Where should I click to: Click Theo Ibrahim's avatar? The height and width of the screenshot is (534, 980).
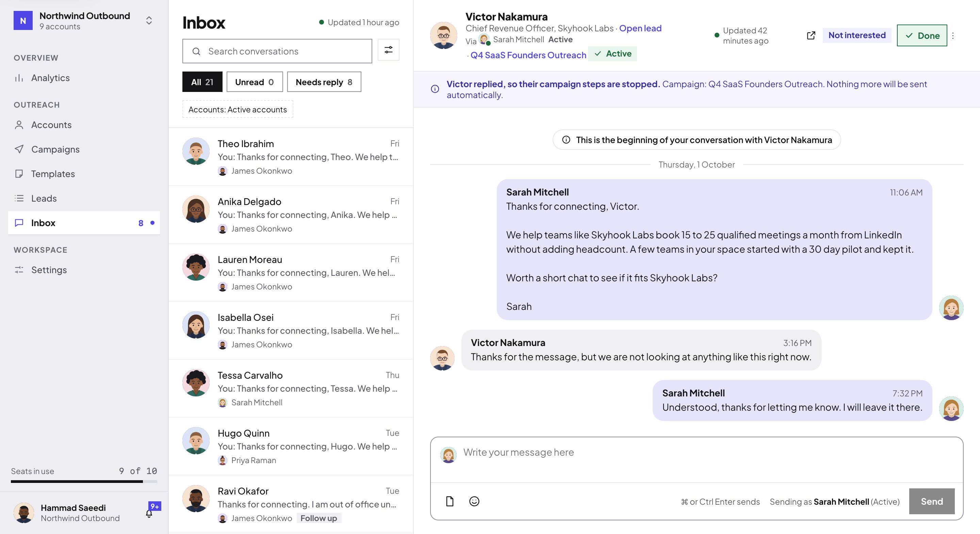point(196,151)
